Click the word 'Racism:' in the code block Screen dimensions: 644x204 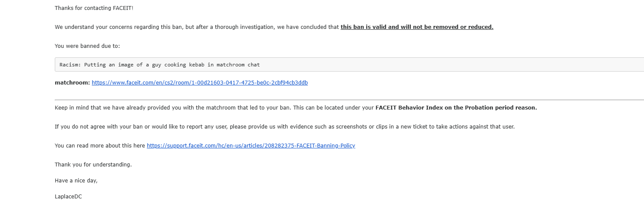70,65
